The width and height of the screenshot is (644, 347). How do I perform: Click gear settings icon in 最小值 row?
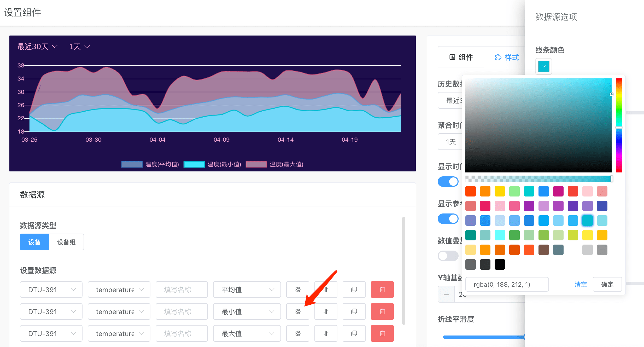click(x=297, y=311)
